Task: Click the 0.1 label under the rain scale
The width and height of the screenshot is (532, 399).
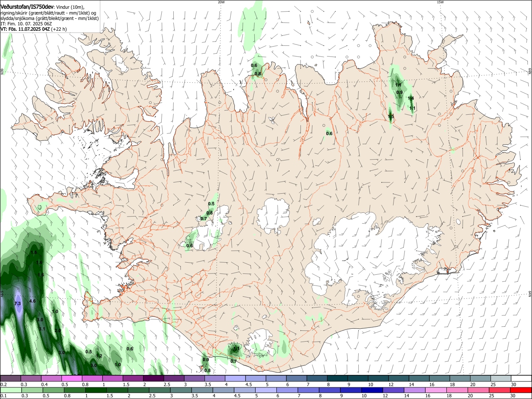Action: point(3,396)
